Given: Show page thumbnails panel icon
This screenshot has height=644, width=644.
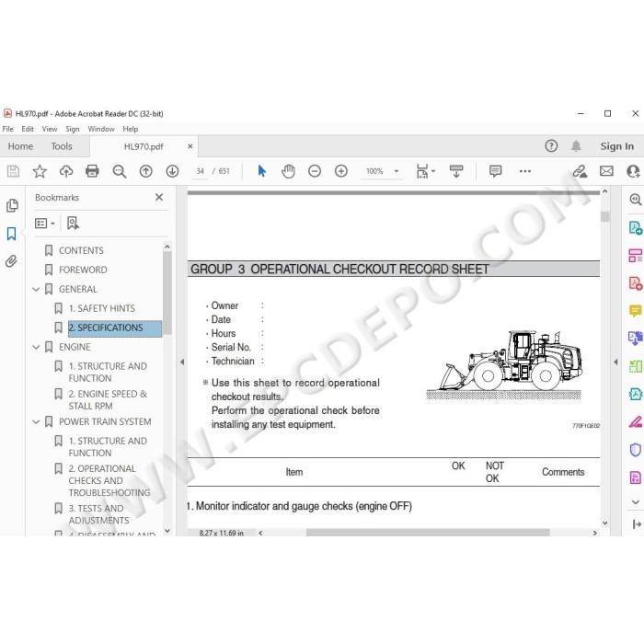Looking at the screenshot, I should click(12, 205).
